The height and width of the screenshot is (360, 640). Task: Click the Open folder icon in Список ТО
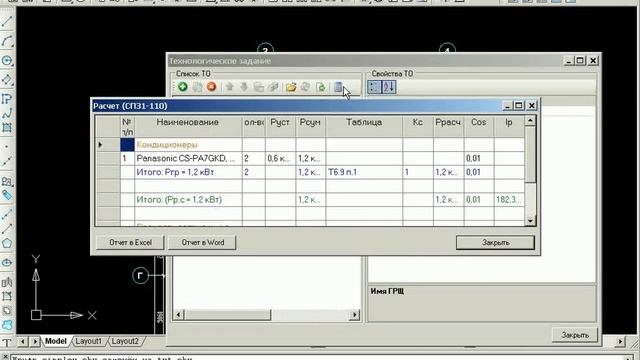291,87
